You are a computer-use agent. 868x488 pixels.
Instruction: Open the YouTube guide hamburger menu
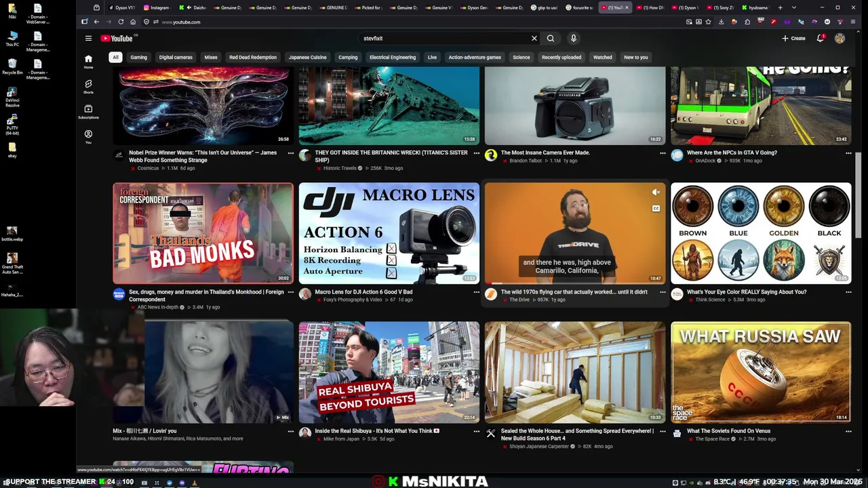(88, 39)
